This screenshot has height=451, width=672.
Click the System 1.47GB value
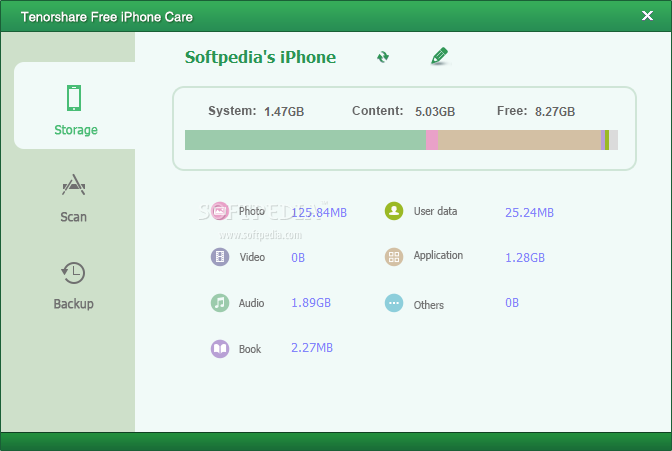pyautogui.click(x=284, y=111)
